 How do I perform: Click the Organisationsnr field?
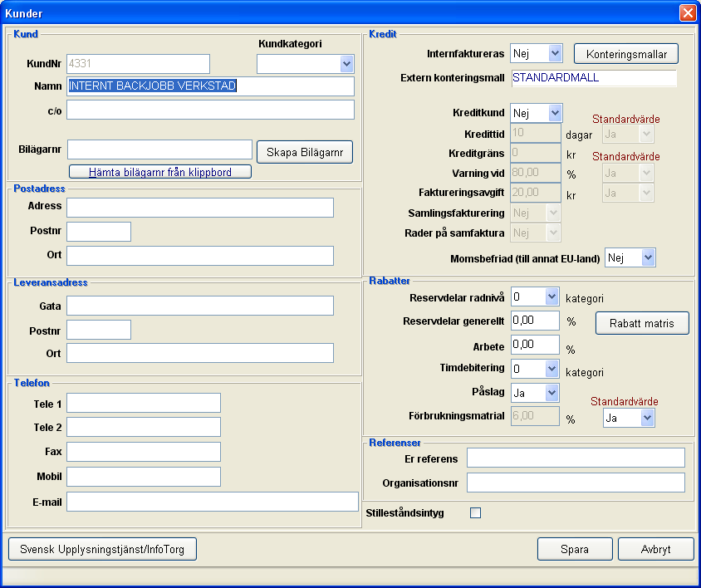pyautogui.click(x=576, y=483)
